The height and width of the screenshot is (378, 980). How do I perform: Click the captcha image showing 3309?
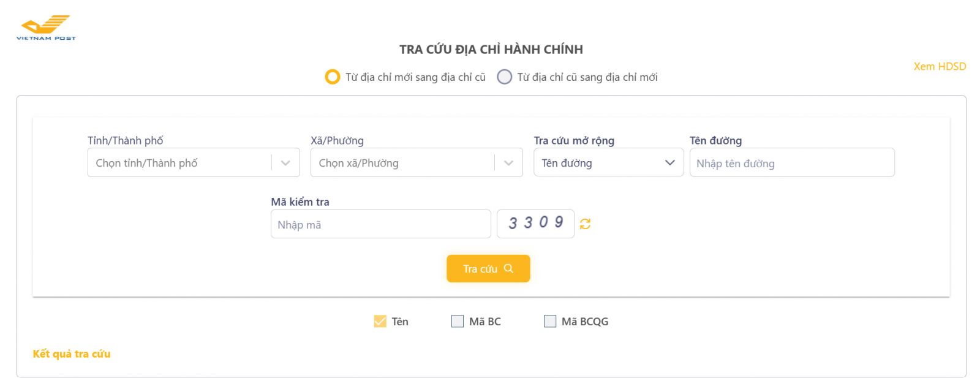535,223
